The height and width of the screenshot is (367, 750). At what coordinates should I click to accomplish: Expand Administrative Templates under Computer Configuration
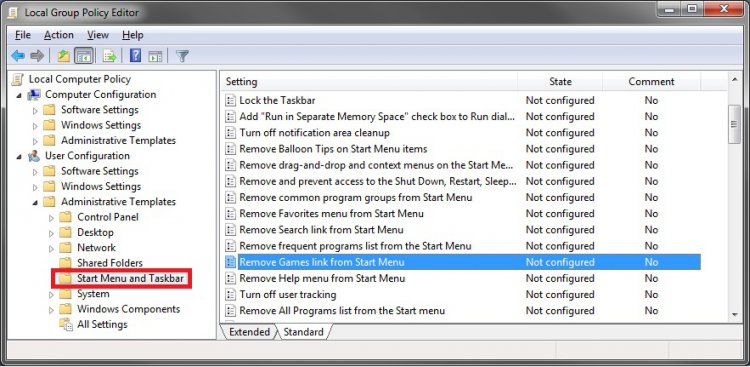click(x=35, y=141)
